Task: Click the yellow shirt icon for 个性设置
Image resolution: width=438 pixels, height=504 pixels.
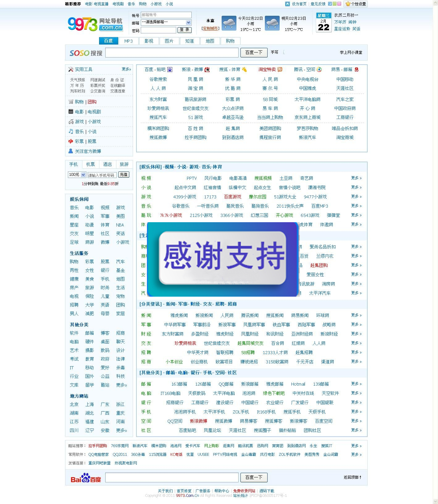Action: click(348, 4)
